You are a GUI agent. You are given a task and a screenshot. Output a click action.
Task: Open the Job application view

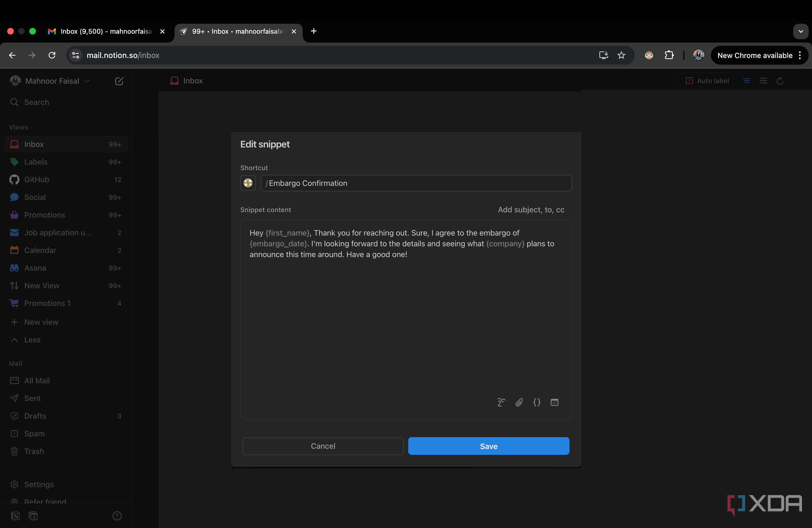(x=66, y=233)
